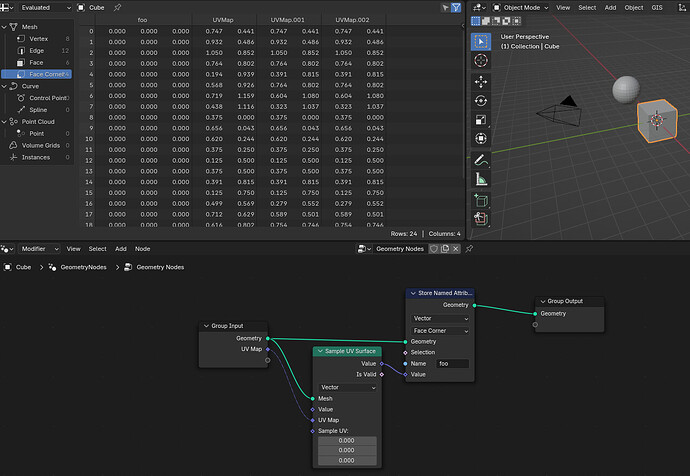Image resolution: width=690 pixels, height=476 pixels.
Task: Collapse the Curve tree section
Action: [4, 86]
